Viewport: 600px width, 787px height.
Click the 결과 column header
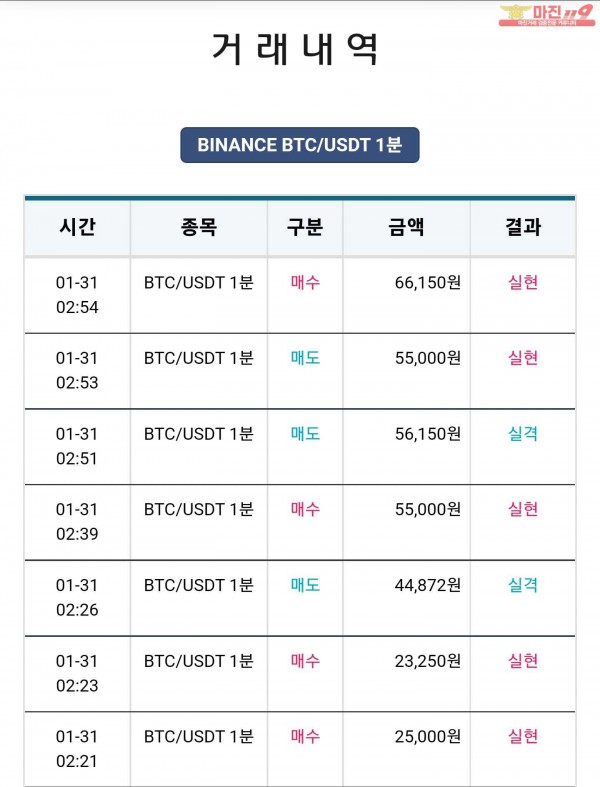[522, 227]
